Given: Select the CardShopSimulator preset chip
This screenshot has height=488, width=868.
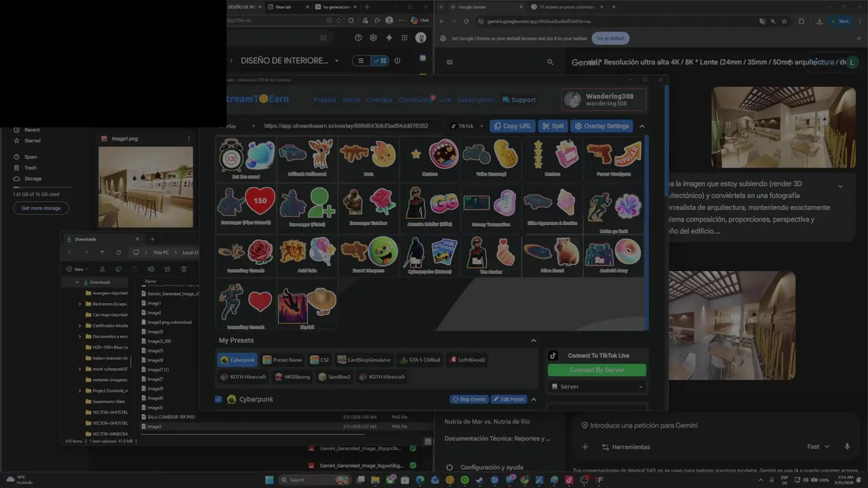Looking at the screenshot, I should click(x=364, y=360).
